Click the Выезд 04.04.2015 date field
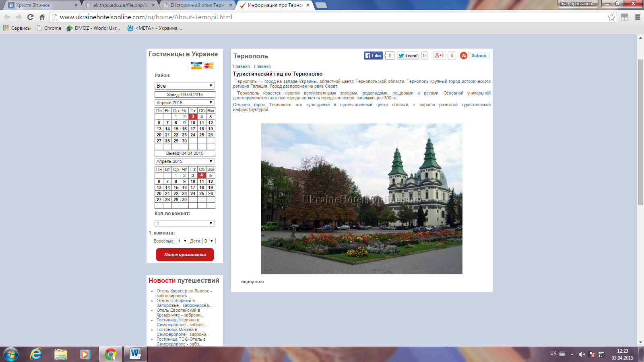This screenshot has height=362, width=644. click(x=185, y=153)
